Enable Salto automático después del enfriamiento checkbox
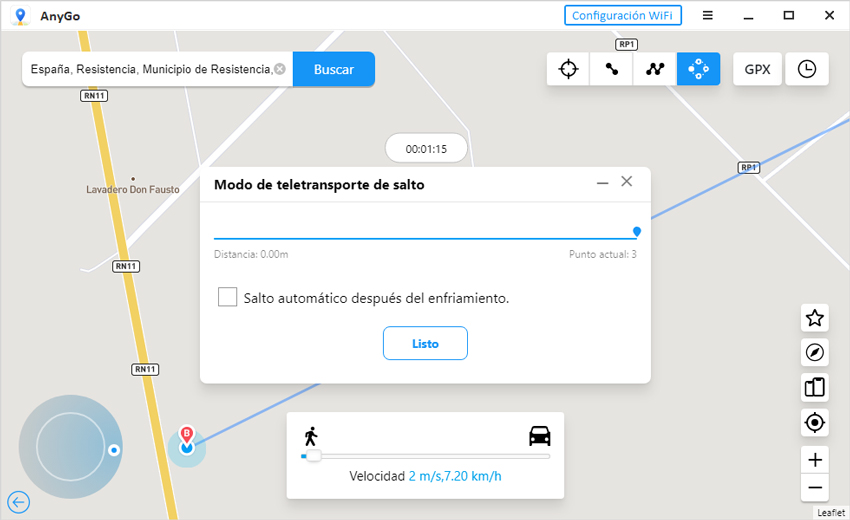Viewport: 850px width, 520px height. (x=228, y=297)
